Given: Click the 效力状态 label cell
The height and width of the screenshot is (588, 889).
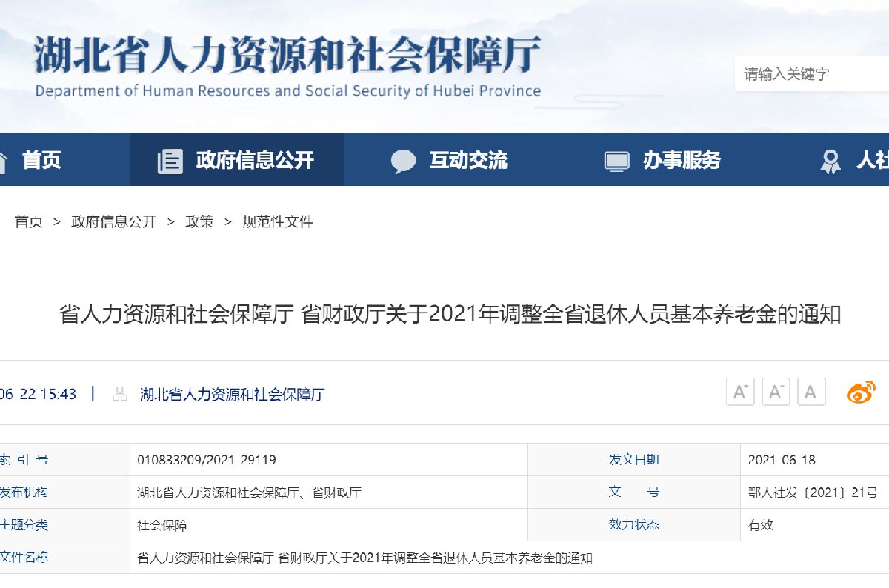Looking at the screenshot, I should coord(634,525).
